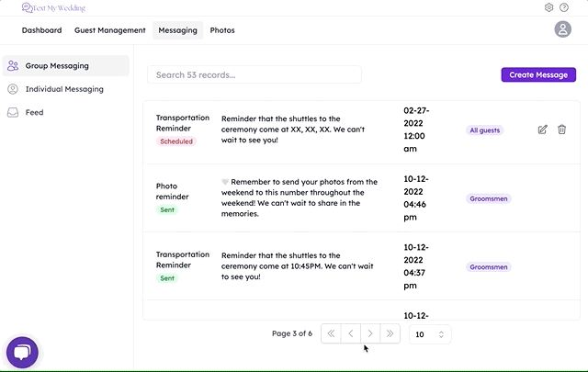
Task: Edit the scheduled Transportation Reminder message
Action: pos(543,130)
